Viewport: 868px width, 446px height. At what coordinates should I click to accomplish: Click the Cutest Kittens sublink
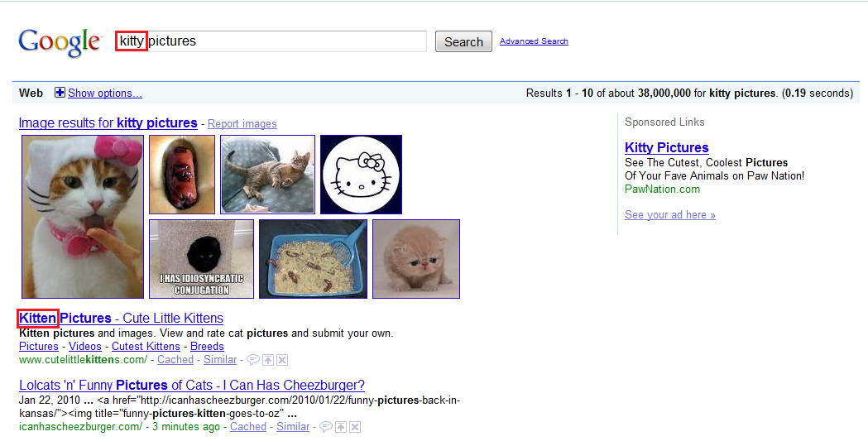(146, 347)
